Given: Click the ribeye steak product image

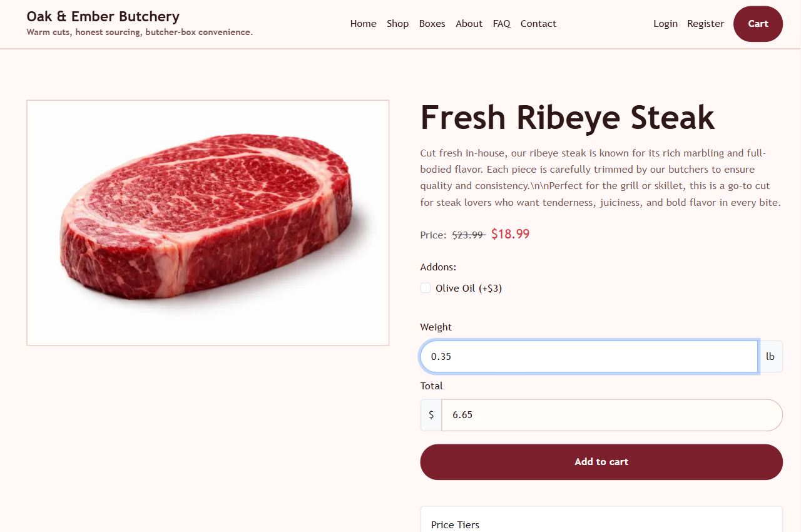Looking at the screenshot, I should pyautogui.click(x=208, y=222).
